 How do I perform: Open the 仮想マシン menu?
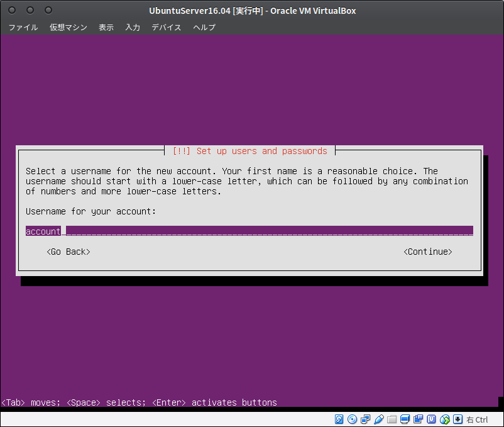click(x=68, y=27)
